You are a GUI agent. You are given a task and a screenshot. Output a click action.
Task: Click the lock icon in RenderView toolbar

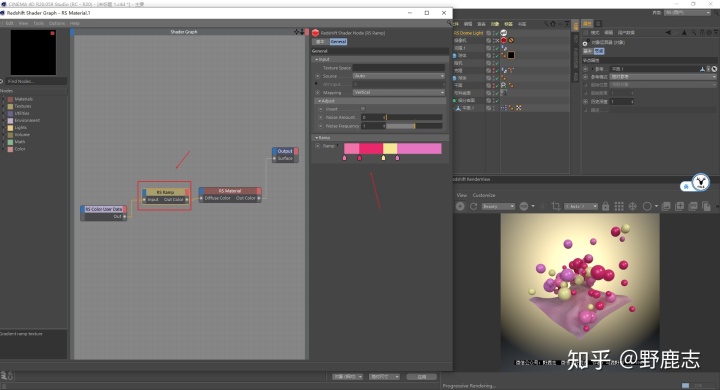click(605, 206)
